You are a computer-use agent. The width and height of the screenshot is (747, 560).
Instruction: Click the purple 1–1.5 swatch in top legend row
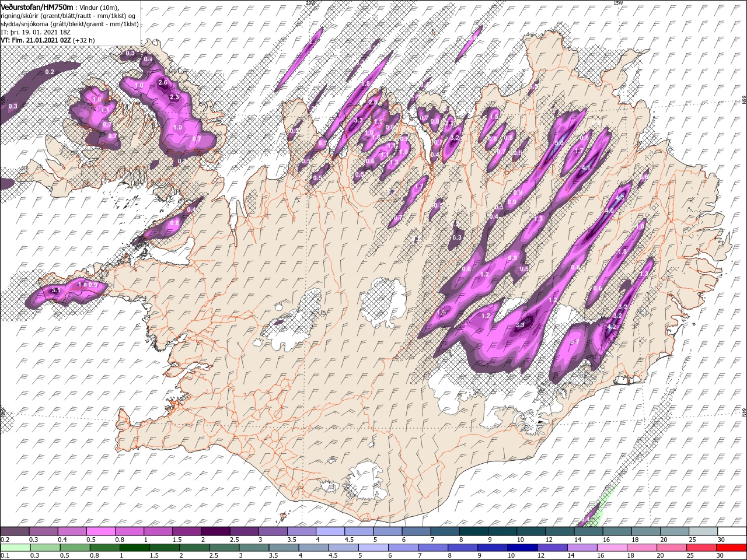pyautogui.click(x=158, y=531)
